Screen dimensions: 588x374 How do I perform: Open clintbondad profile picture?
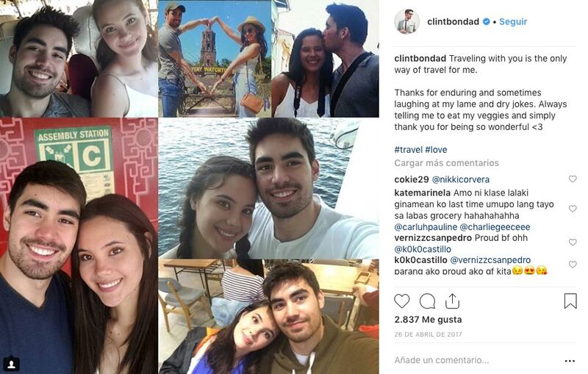click(x=407, y=21)
